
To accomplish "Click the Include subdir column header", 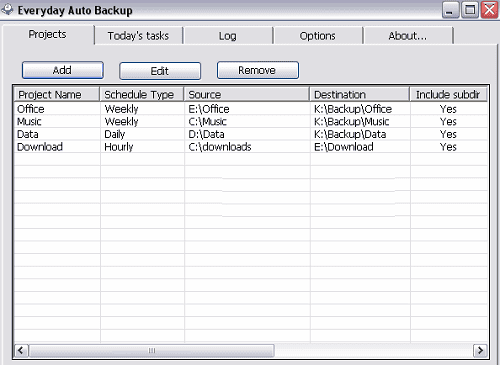I will pos(448,94).
